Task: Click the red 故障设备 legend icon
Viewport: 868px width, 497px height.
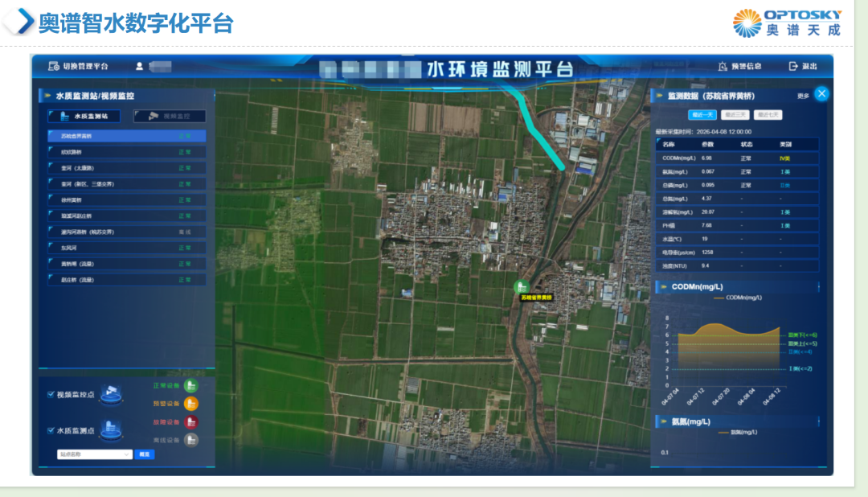Action: (191, 422)
